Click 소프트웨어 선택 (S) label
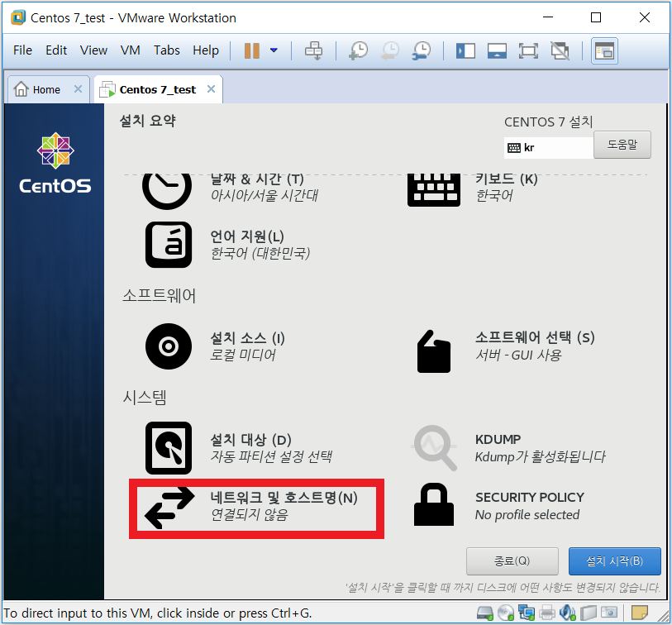This screenshot has height=625, width=672. tap(535, 337)
